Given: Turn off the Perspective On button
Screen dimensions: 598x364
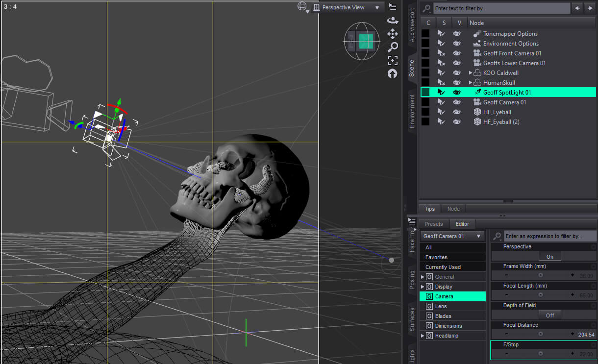Looking at the screenshot, I should tap(550, 256).
